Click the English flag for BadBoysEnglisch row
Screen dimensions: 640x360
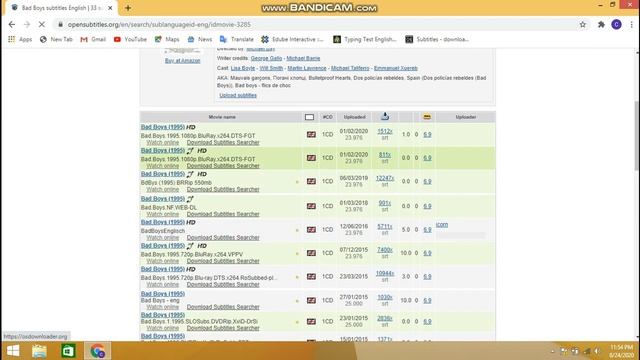pos(311,229)
